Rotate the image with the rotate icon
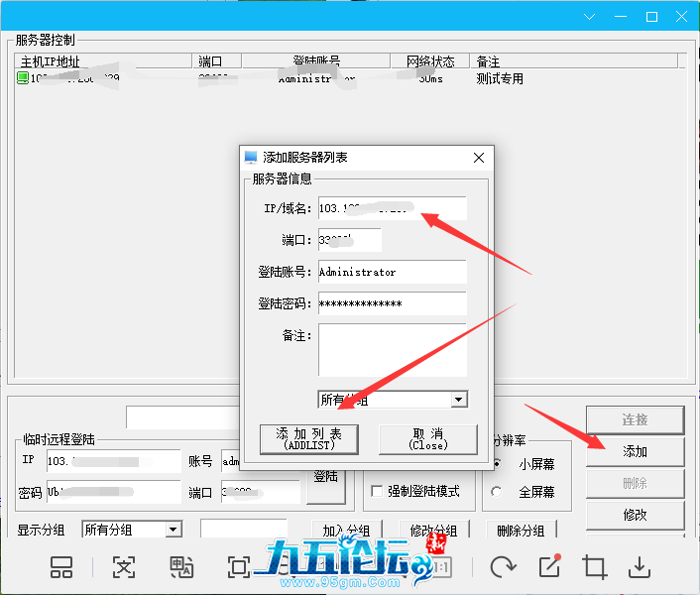 click(503, 566)
